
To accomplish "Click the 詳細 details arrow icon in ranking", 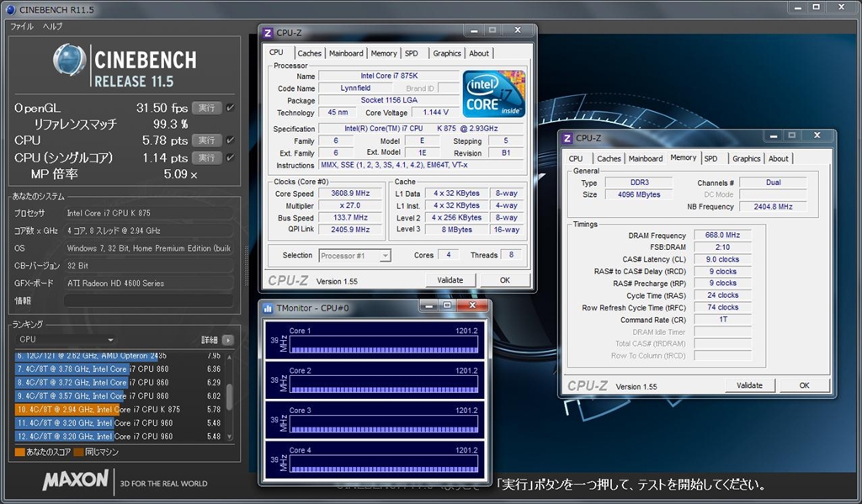I will (227, 340).
